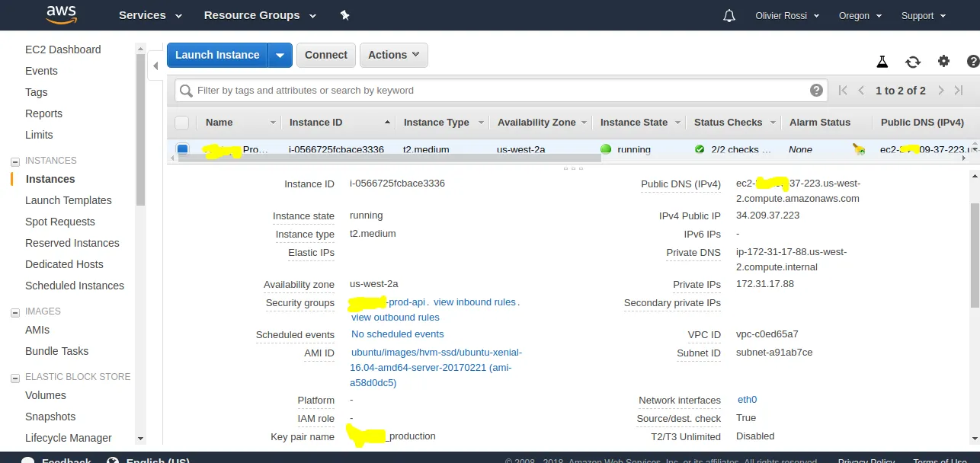Collapse the ELASTIC BLOCK STORE section
The height and width of the screenshot is (463, 980).
(x=14, y=378)
